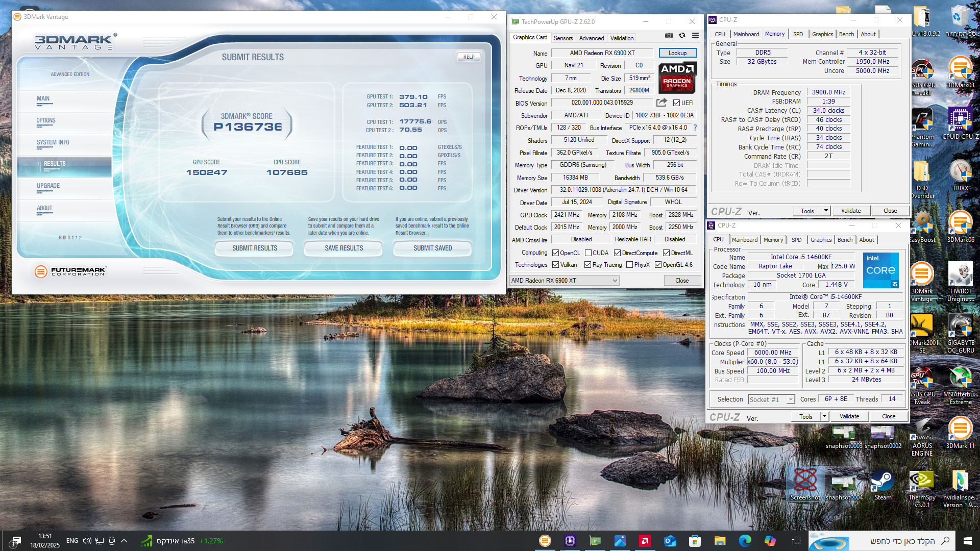This screenshot has width=980, height=551.
Task: Click the File Explorer taskbar icon
Action: (x=720, y=541)
